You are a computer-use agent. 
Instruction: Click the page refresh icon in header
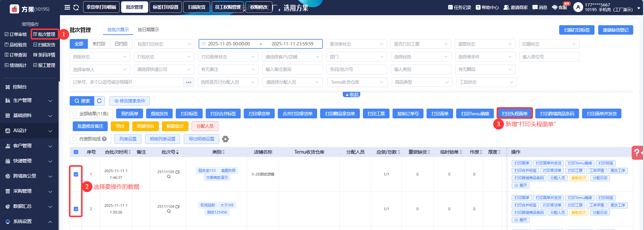(76, 7)
